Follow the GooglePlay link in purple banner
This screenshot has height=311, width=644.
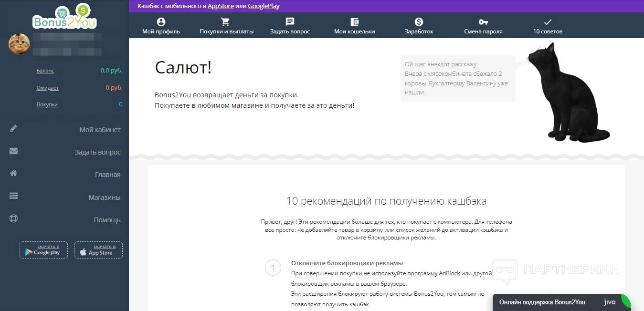[x=264, y=6]
